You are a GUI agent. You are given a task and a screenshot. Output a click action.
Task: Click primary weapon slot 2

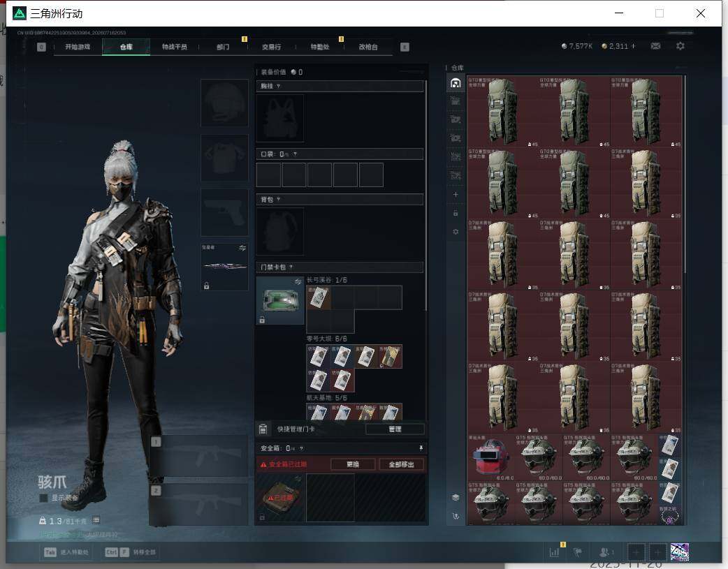pyautogui.click(x=198, y=505)
